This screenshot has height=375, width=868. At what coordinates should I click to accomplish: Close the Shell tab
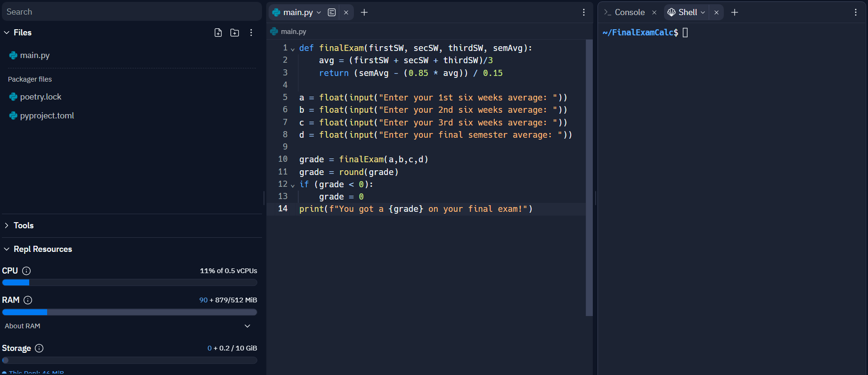pyautogui.click(x=716, y=12)
